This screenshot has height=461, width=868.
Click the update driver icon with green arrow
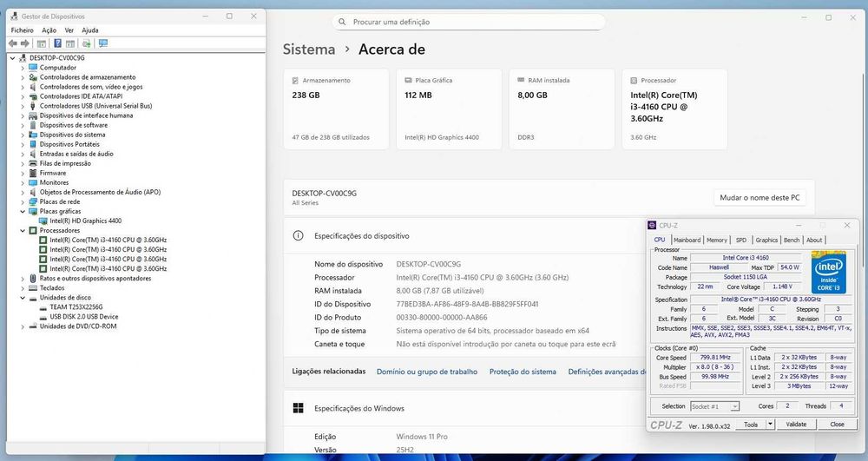click(x=86, y=43)
